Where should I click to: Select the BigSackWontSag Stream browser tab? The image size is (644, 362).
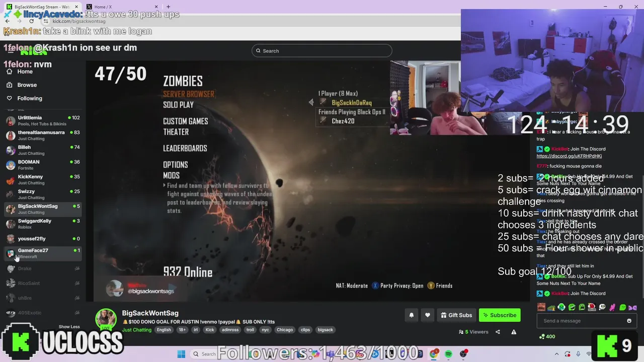(42, 7)
